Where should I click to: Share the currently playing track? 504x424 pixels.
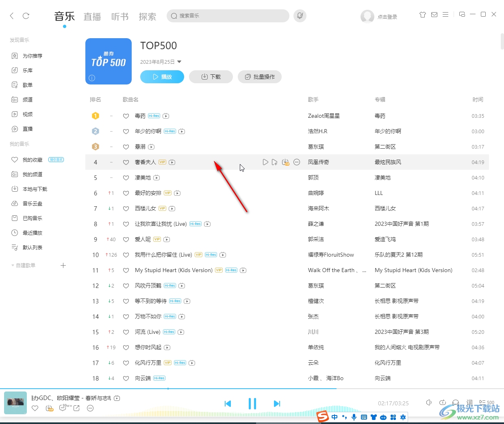pos(76,408)
